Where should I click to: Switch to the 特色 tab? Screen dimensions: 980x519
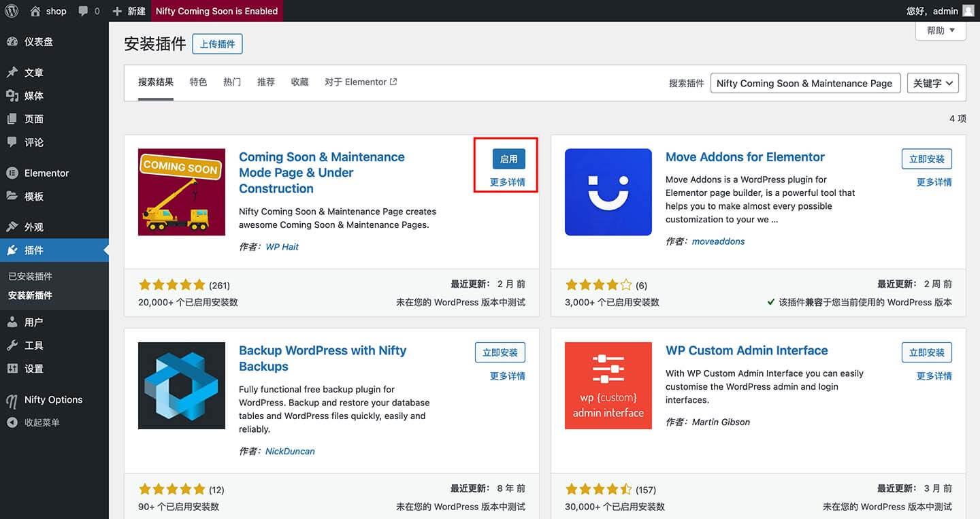[x=198, y=82]
